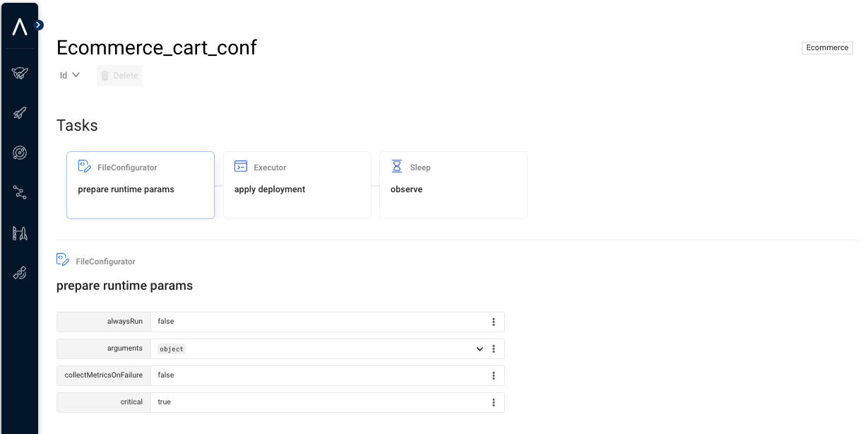The width and height of the screenshot is (868, 434).
Task: Open the launch pad icon in sidebar
Action: click(x=20, y=233)
